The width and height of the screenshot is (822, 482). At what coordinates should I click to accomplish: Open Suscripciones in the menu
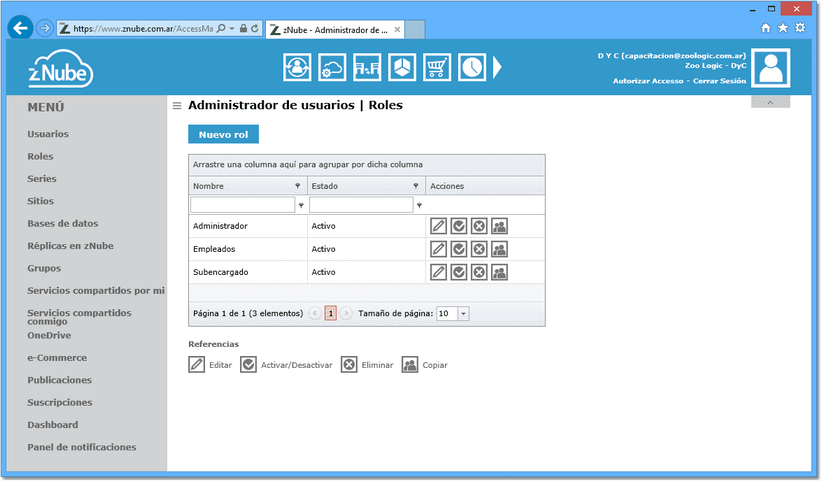tap(60, 403)
